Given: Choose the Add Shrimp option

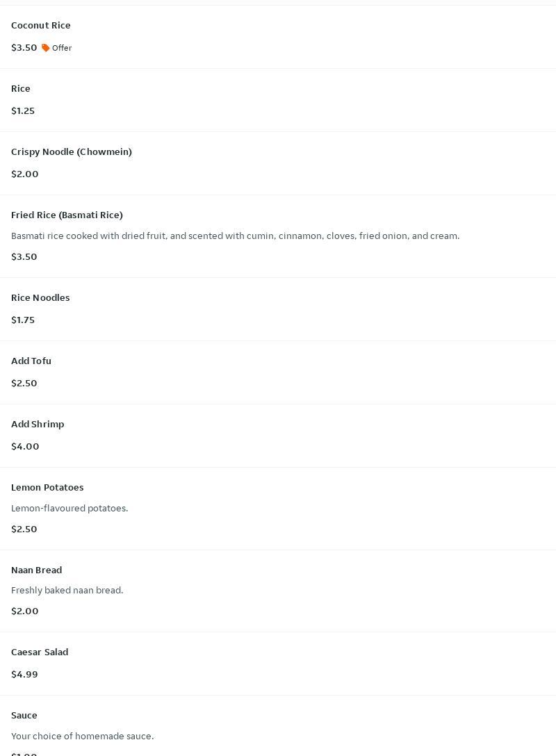Looking at the screenshot, I should point(38,425).
